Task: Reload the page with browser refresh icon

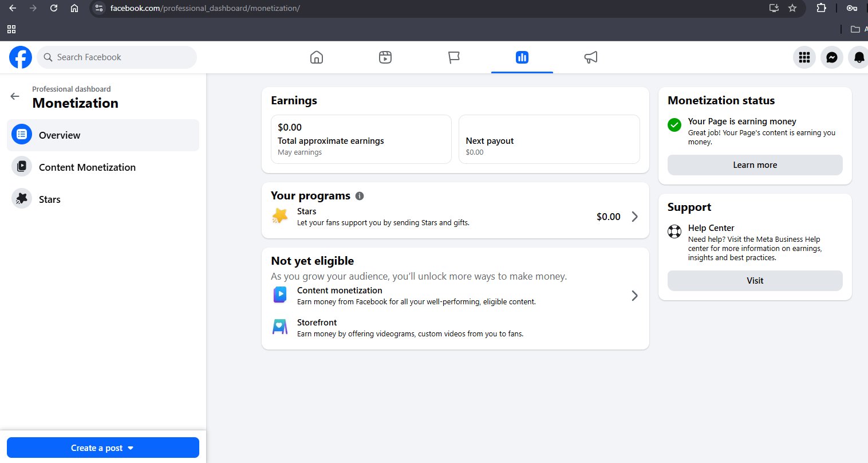Action: click(x=54, y=8)
